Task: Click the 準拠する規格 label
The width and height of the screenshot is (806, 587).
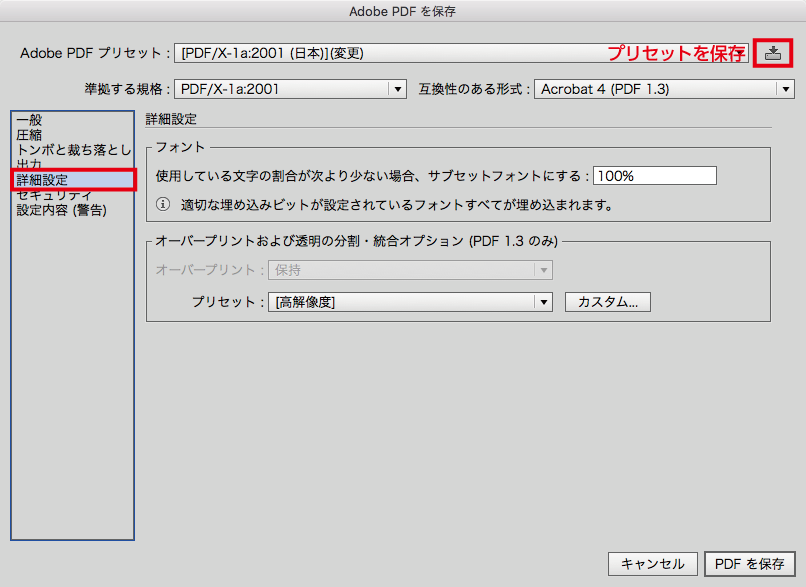Action: pyautogui.click(x=127, y=89)
